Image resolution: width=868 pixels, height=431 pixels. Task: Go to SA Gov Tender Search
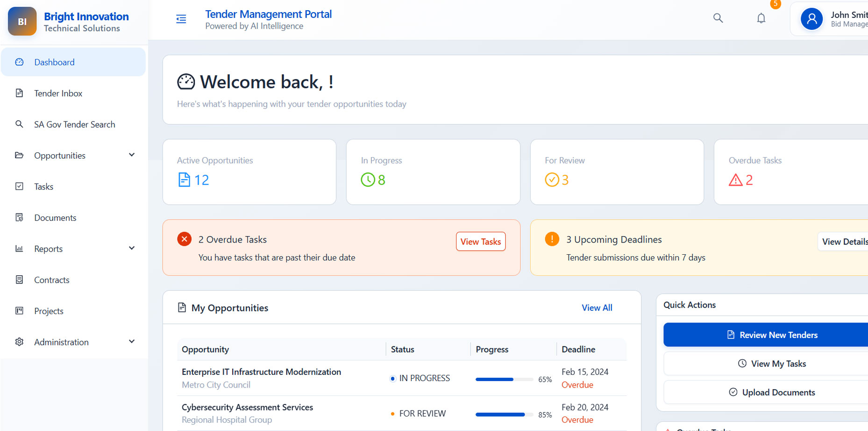[74, 124]
